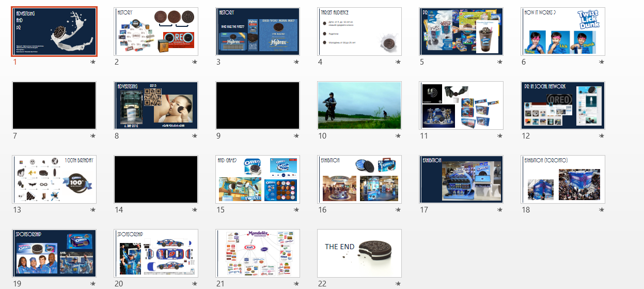The image size is (644, 289).
Task: Click the transition star under slide 20
Action: tap(195, 284)
